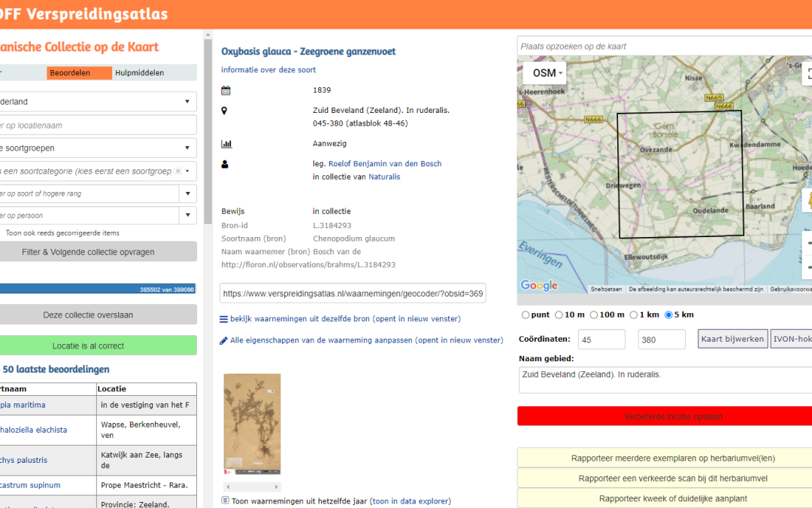Click Verbeterde locatie opslaan button
812x508 pixels.
pos(665,416)
